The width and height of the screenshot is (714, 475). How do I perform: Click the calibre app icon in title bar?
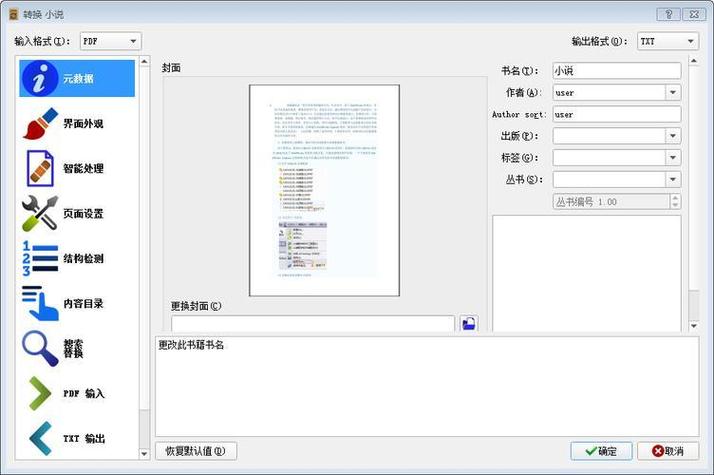13,15
